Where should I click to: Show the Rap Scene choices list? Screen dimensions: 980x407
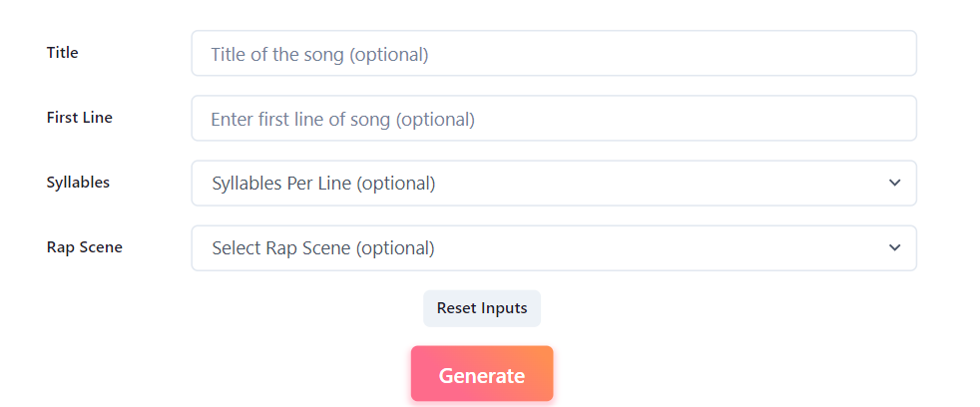(554, 248)
